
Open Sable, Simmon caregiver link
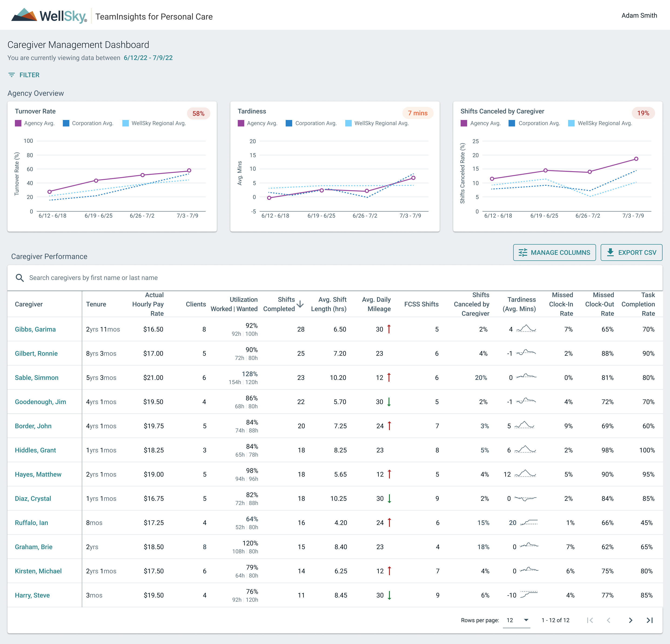point(37,378)
